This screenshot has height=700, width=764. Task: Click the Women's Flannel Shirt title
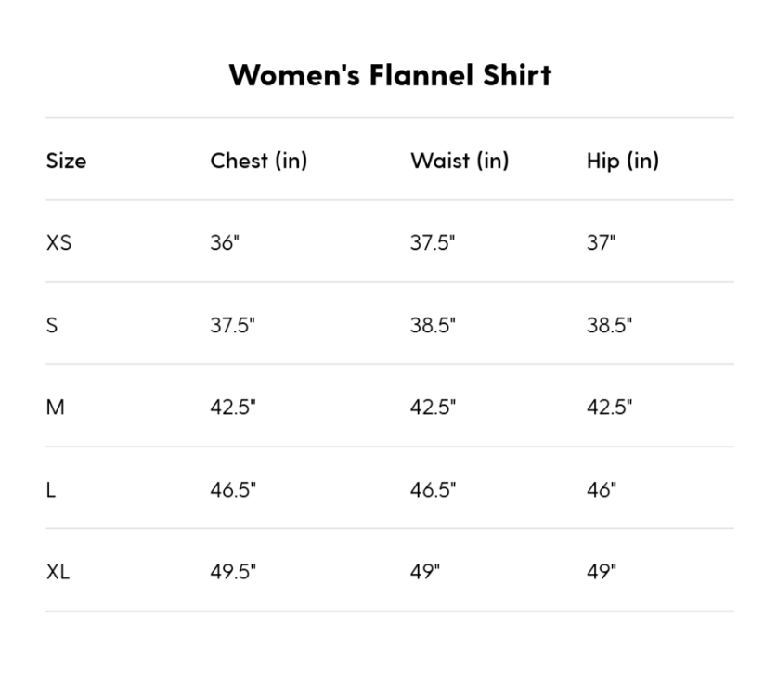pos(390,74)
